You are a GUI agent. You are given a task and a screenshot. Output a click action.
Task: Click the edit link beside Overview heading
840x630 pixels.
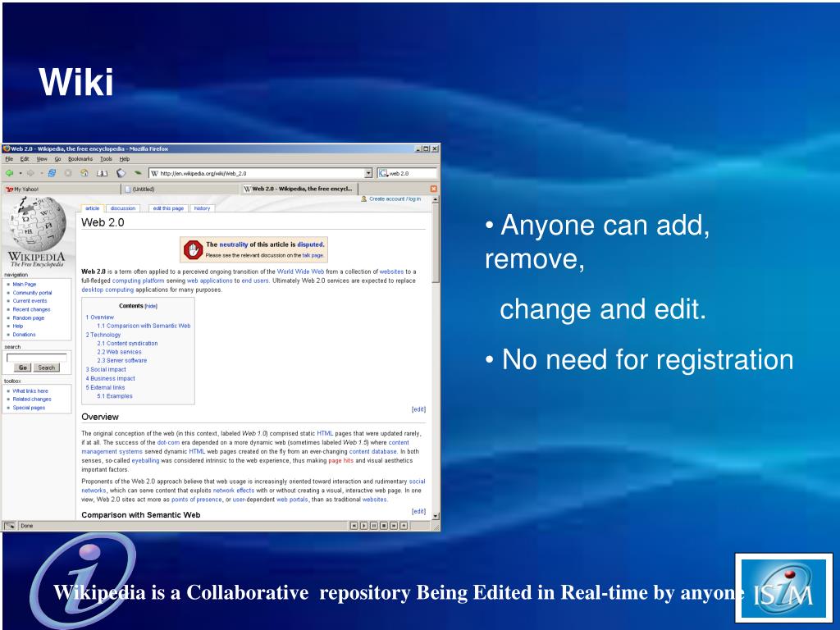[418, 409]
